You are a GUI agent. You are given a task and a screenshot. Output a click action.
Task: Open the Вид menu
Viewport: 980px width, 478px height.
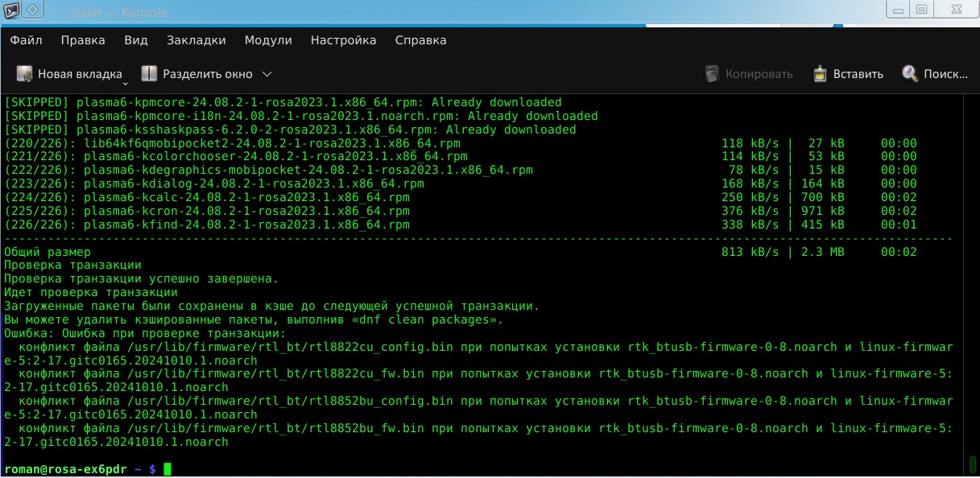coord(136,40)
